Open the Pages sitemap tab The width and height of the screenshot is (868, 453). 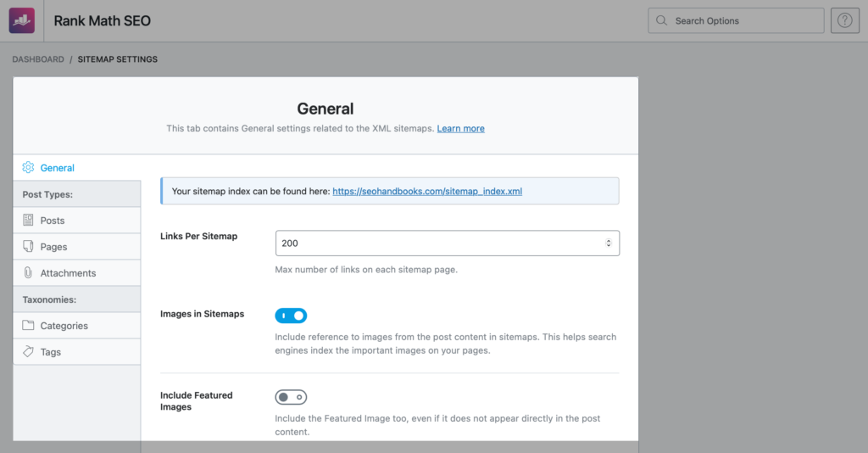pos(77,247)
